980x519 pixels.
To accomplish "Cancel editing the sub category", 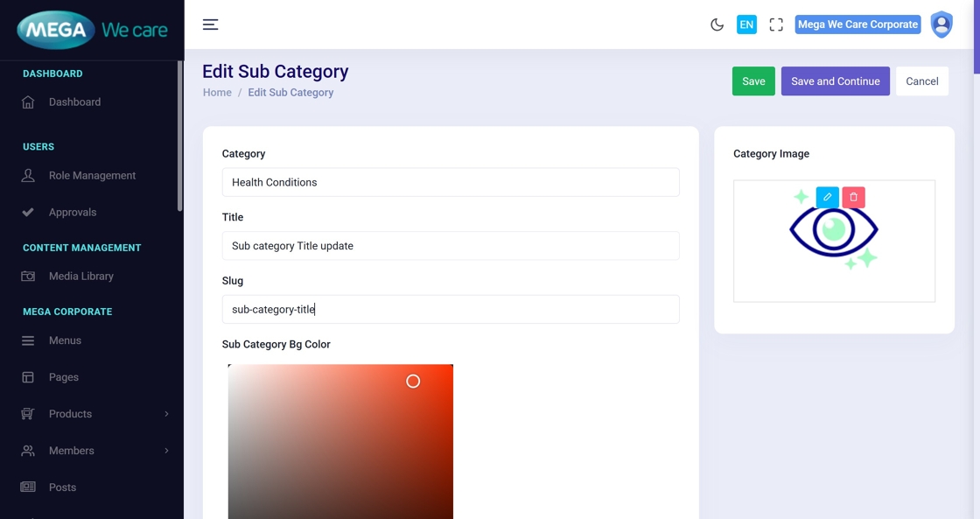I will pyautogui.click(x=921, y=81).
